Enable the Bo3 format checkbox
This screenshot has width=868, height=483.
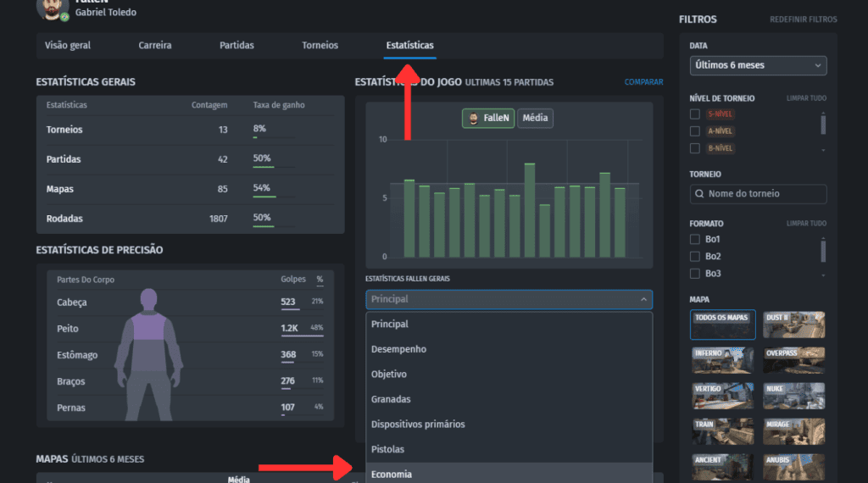(x=695, y=274)
